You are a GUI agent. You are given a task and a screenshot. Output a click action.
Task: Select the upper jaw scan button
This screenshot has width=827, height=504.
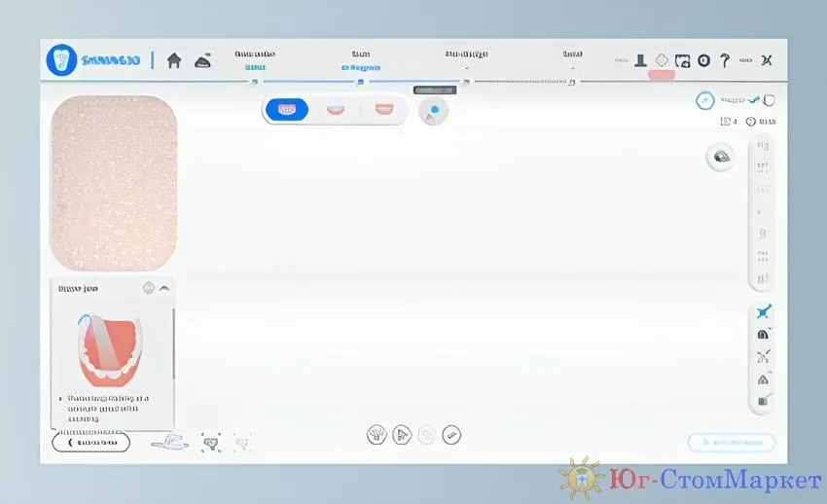[287, 110]
